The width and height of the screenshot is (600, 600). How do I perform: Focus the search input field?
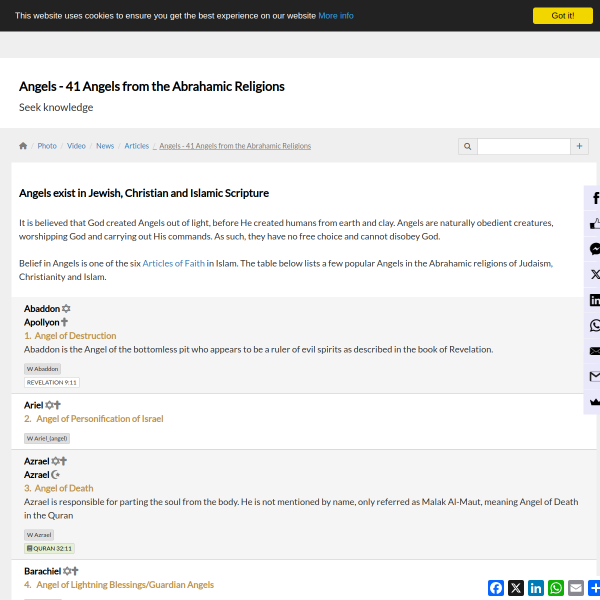(523, 146)
